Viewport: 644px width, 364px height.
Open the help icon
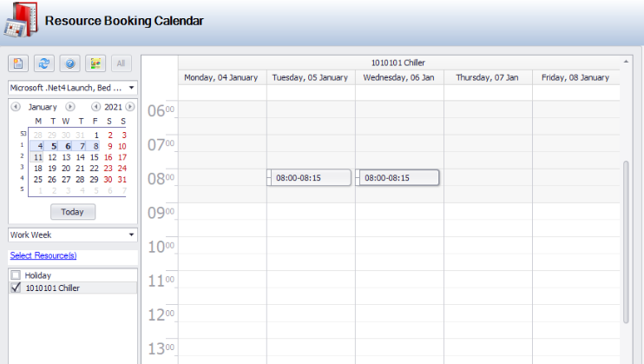[69, 63]
